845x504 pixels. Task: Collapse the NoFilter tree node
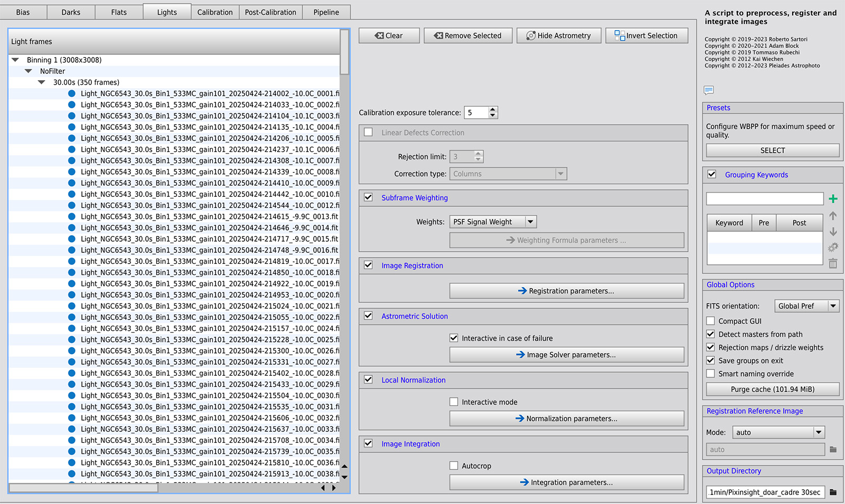click(x=29, y=71)
